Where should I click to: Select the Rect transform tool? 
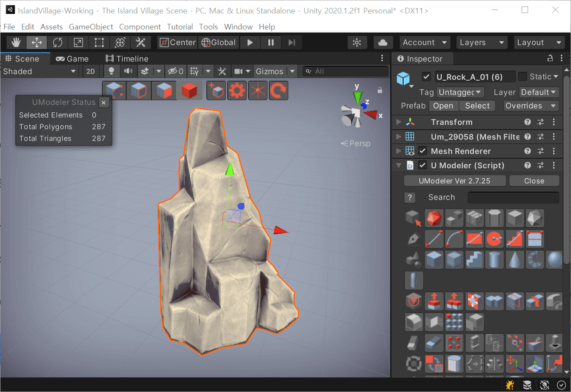point(99,42)
